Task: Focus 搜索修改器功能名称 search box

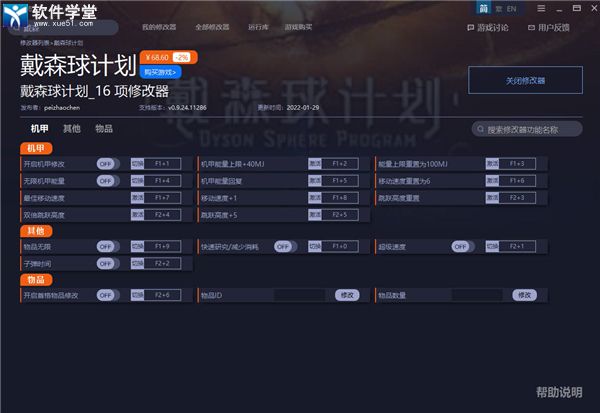Action: pos(527,129)
